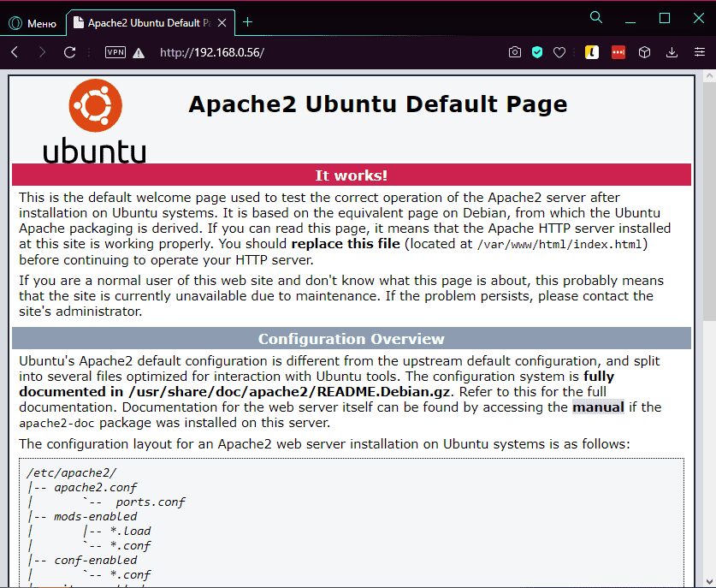
Task: Reload the current page
Action: point(70,51)
